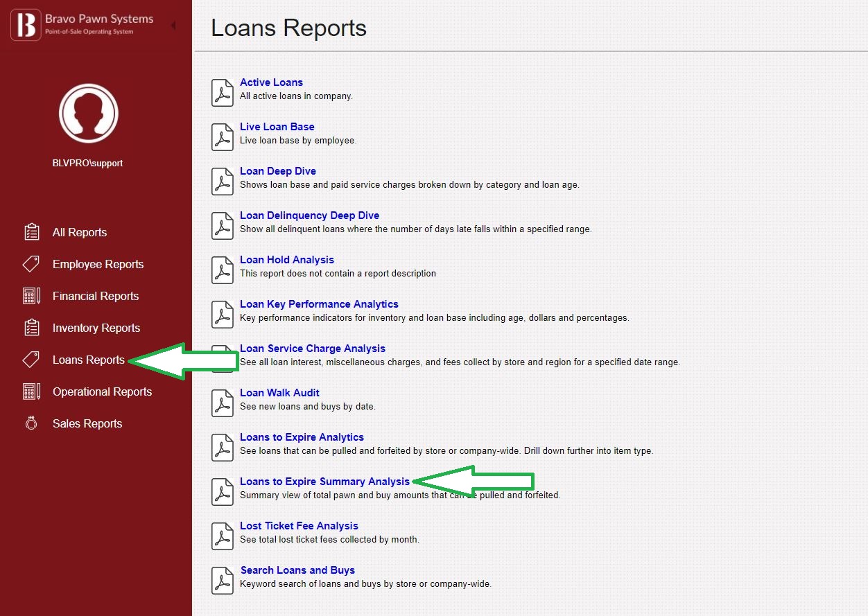868x616 pixels.
Task: Click the PDF icon for Loans to Expire Summary Analysis
Action: (222, 492)
